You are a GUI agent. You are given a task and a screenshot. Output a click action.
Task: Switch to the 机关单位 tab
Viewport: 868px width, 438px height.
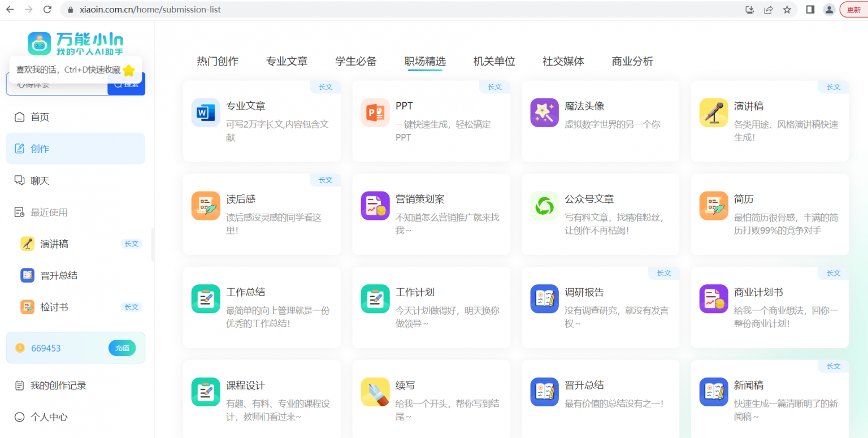(494, 61)
